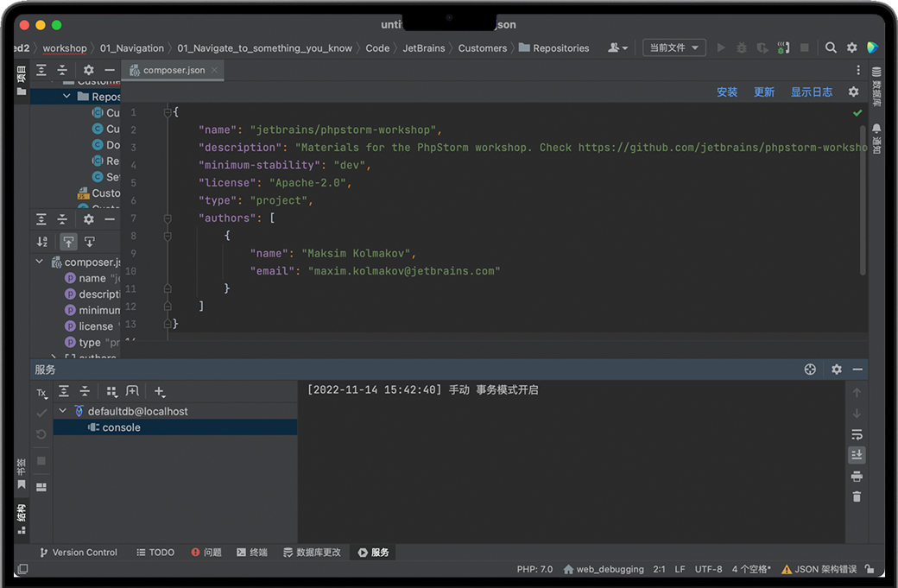Click the print icon in console output
This screenshot has height=588, width=898.
point(857,476)
